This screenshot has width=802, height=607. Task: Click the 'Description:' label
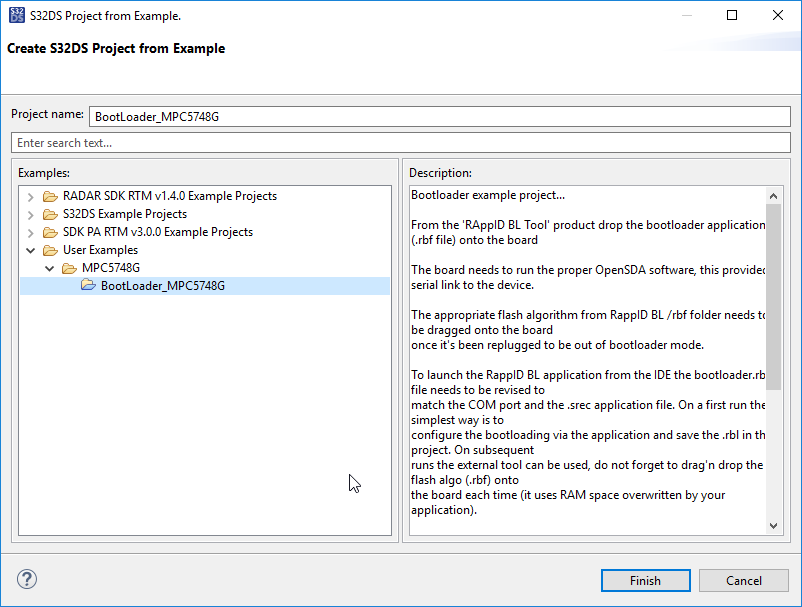[440, 173]
